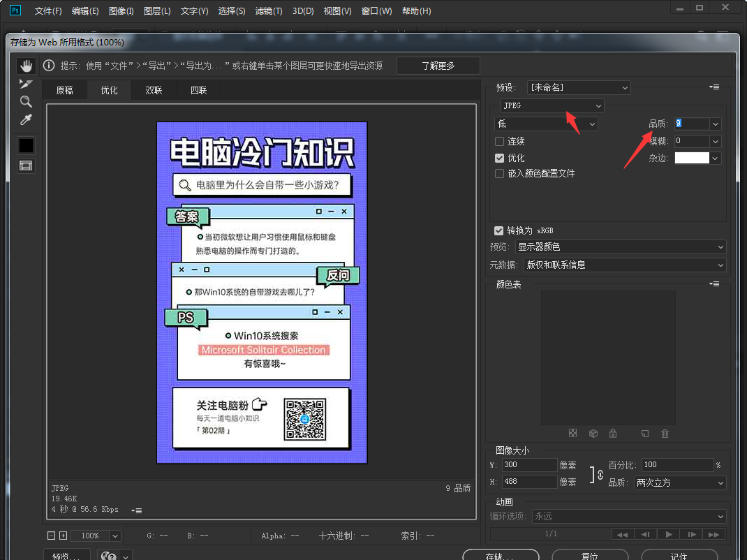Viewport: 747px width, 560px height.
Task: Open the 两次立方 resample quality dropdown
Action: pyautogui.click(x=679, y=482)
